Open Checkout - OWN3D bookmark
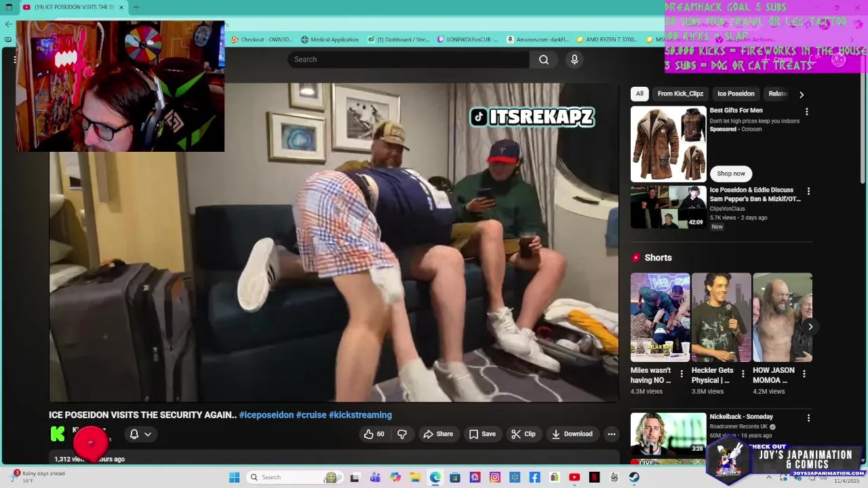Viewport: 868px width, 488px height. 262,39
